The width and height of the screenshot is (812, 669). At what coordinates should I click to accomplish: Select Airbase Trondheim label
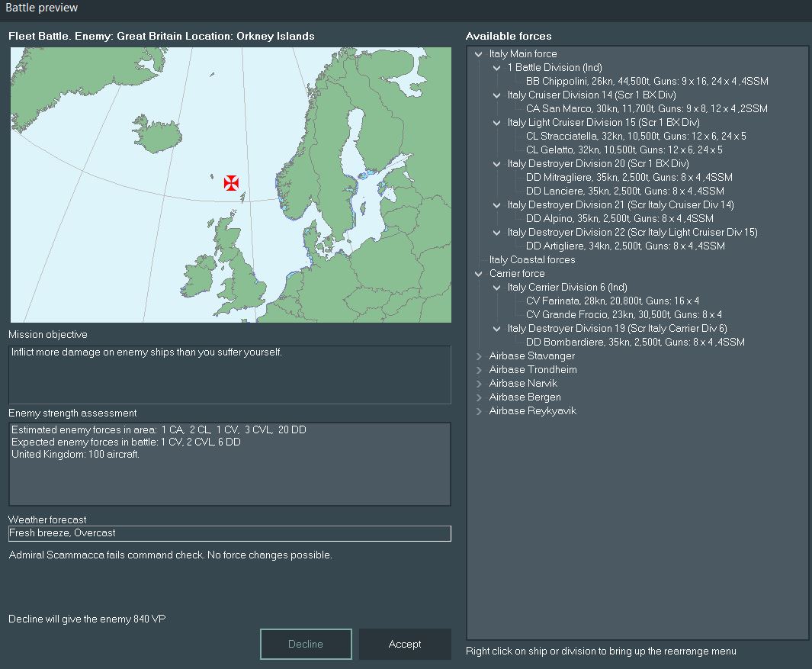pyautogui.click(x=533, y=369)
